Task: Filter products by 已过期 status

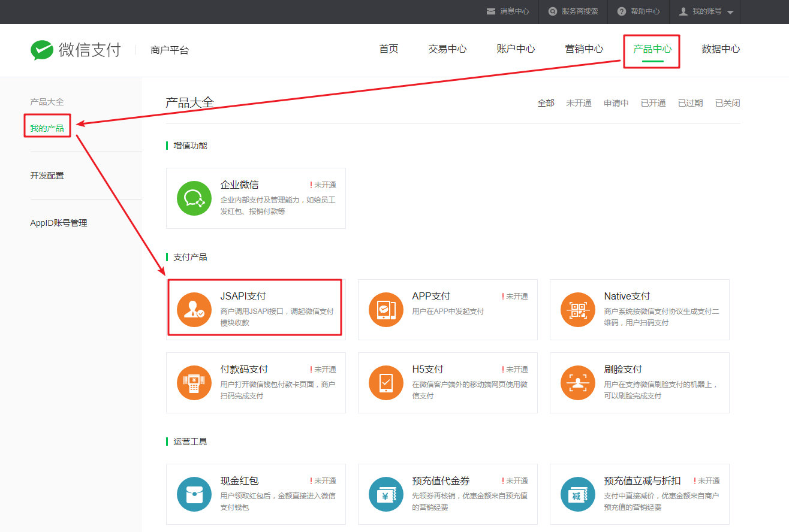Action: pos(691,103)
